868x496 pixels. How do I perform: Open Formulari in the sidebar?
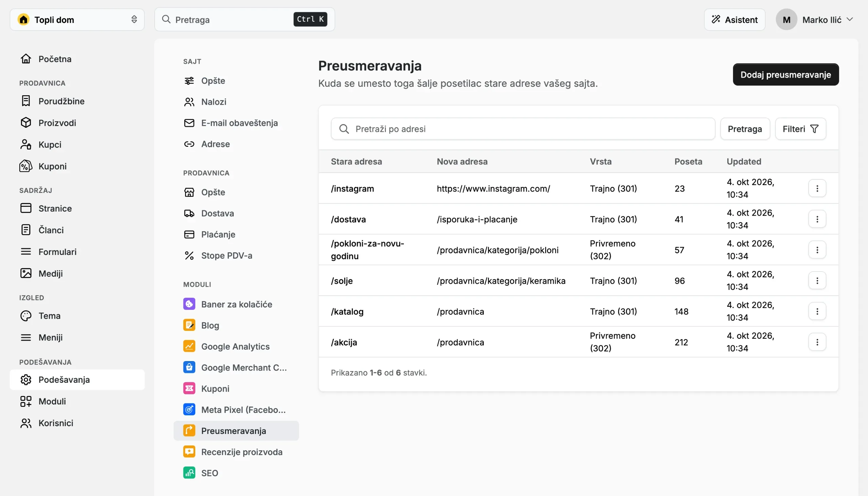tap(77, 252)
